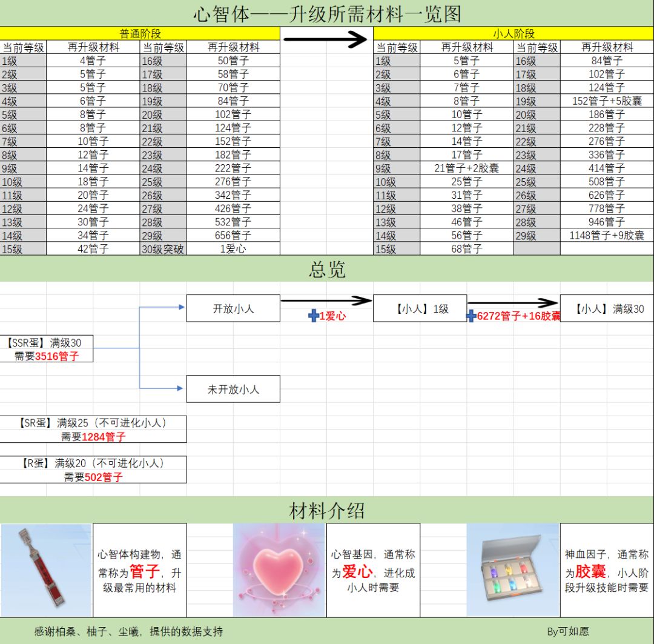Select the 42管子 cell

click(93, 249)
